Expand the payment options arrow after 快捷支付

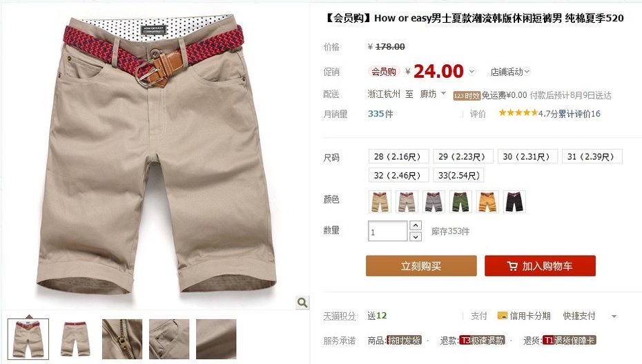coord(614,316)
